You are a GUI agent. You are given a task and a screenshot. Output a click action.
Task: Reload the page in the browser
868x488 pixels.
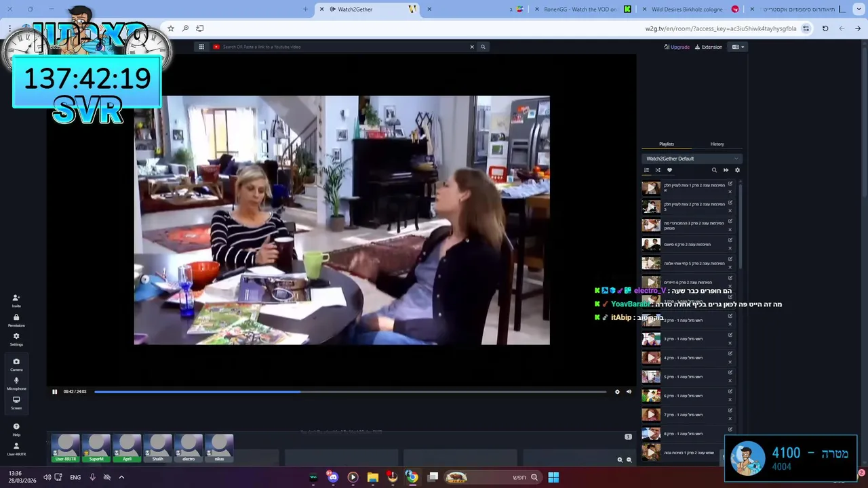pos(825,28)
